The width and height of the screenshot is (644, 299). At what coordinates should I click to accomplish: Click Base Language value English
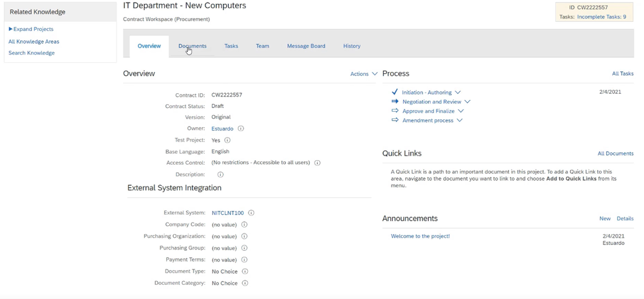click(x=220, y=151)
